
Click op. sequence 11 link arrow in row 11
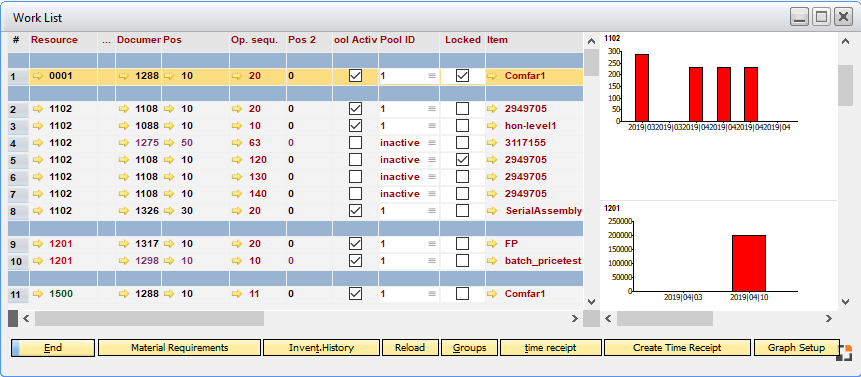pos(237,294)
